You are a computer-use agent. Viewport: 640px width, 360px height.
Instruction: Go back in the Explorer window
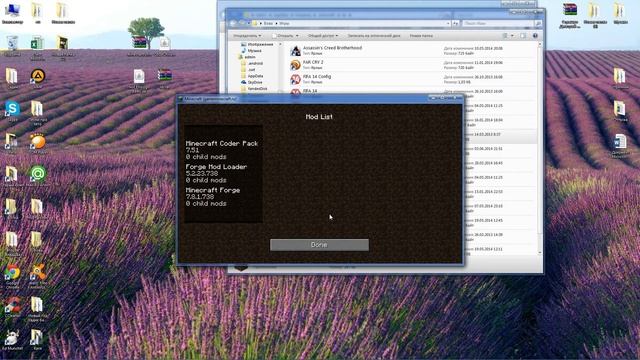[x=233, y=23]
